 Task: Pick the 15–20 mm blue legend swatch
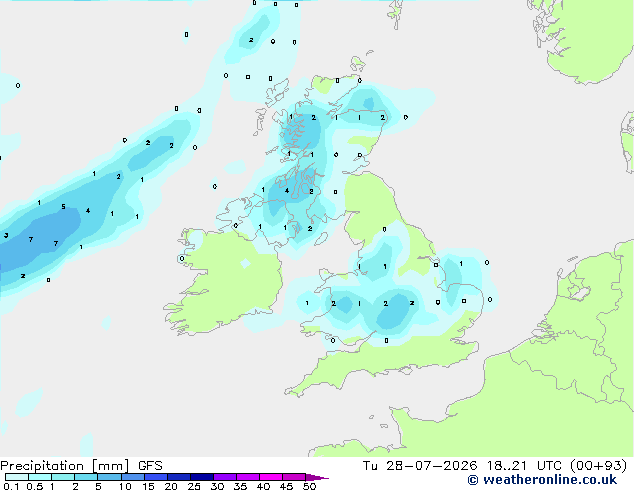point(155,477)
